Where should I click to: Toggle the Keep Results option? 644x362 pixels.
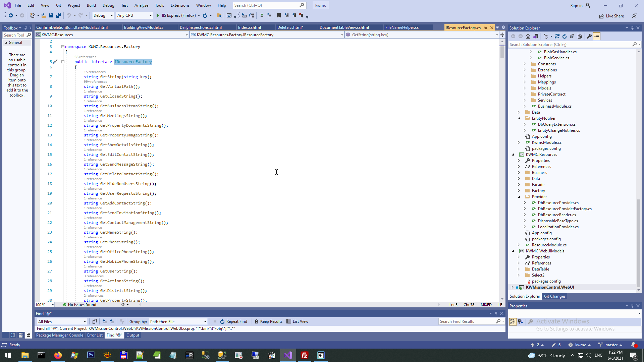tap(268, 321)
